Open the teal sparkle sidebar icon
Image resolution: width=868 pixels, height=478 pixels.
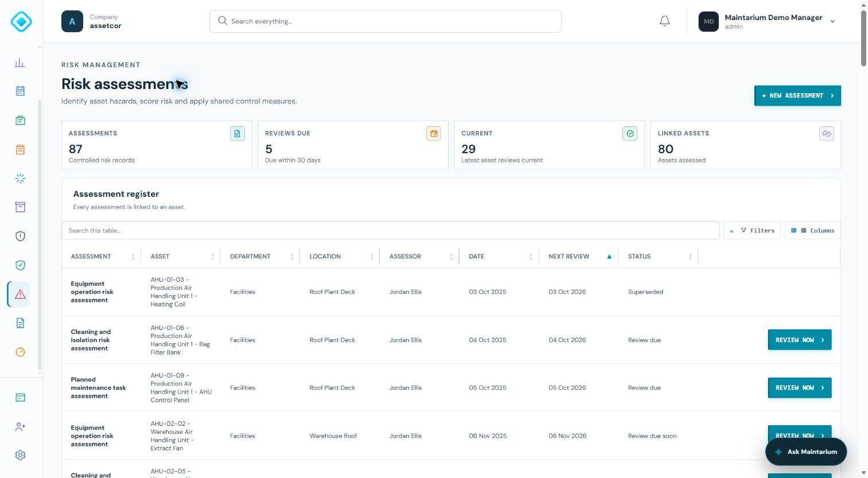20,178
